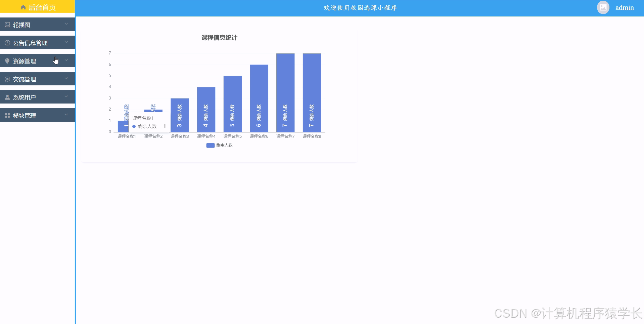This screenshot has width=644, height=324.
Task: Open the 公告信息管理 menu
Action: [x=37, y=43]
